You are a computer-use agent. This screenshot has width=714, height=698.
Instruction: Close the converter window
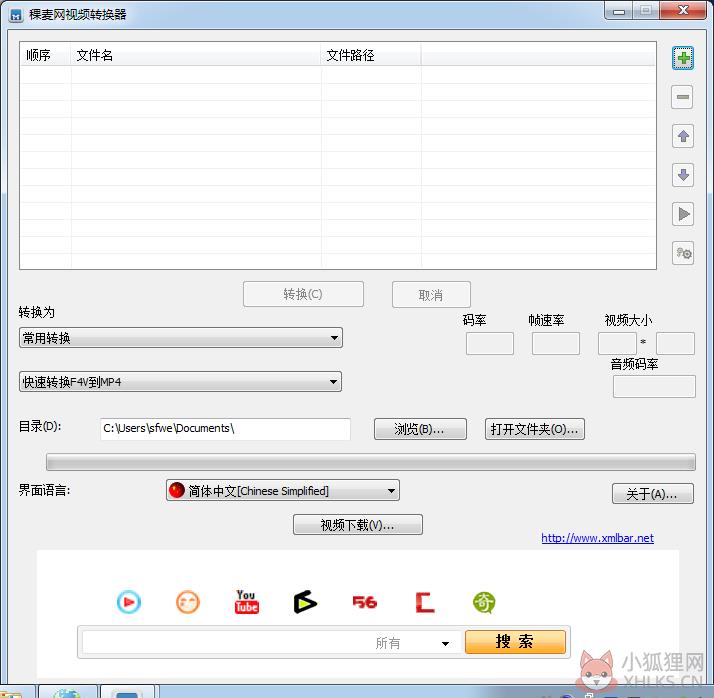[x=683, y=10]
